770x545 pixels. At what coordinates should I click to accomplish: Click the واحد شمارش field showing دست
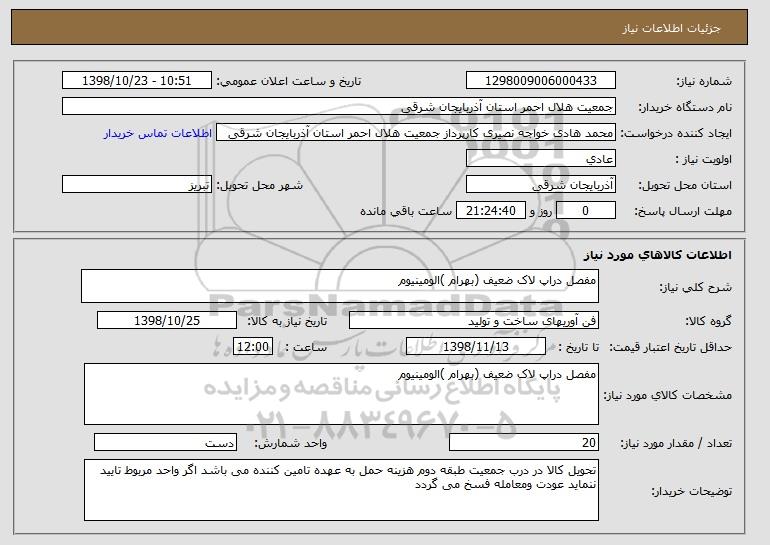tap(165, 442)
